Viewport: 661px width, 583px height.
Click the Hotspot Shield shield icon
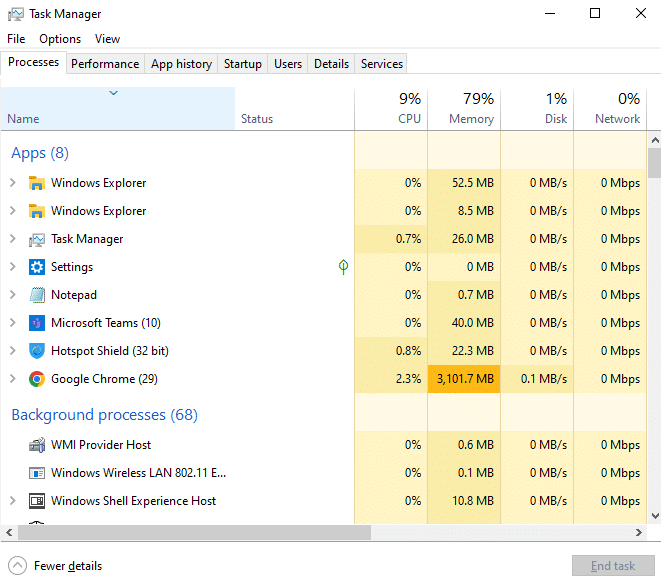[x=37, y=351]
